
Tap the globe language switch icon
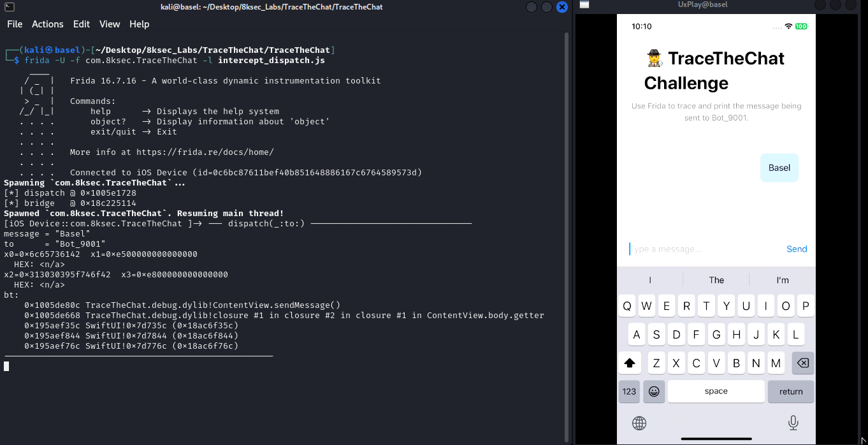(639, 423)
